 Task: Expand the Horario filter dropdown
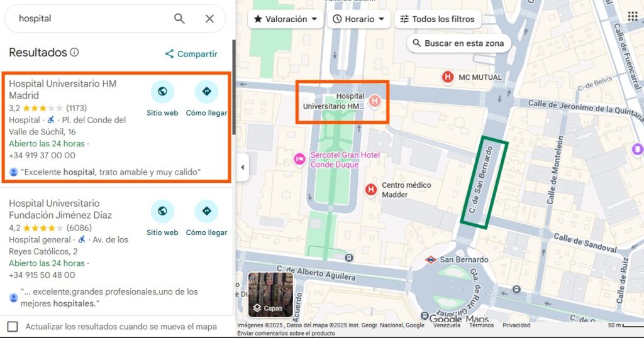tap(358, 19)
